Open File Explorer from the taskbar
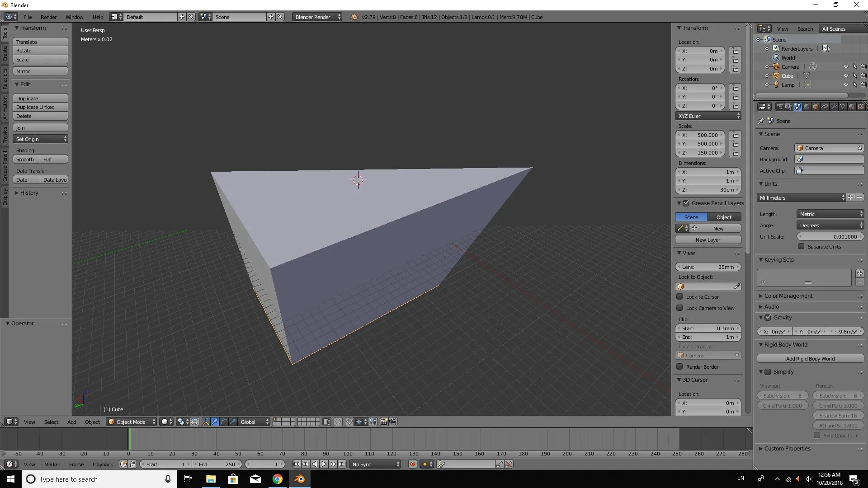Screen dimensions: 868x488 [x=211, y=479]
